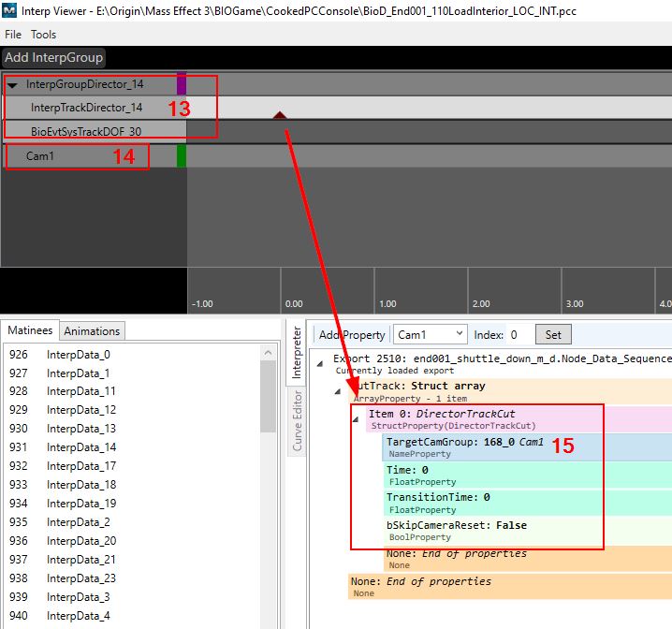Select the CutTrack: Struct array row
This screenshot has height=629, width=672.
tap(510, 391)
